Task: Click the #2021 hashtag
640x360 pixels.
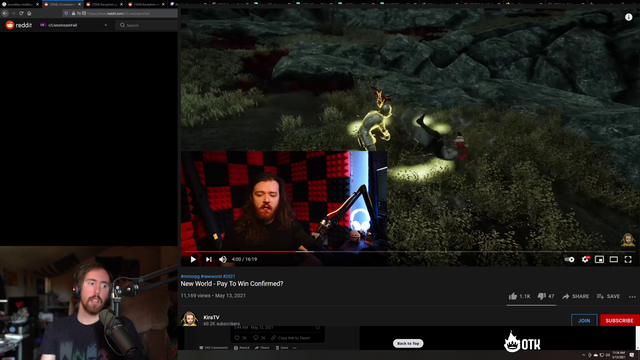Action: click(229, 276)
